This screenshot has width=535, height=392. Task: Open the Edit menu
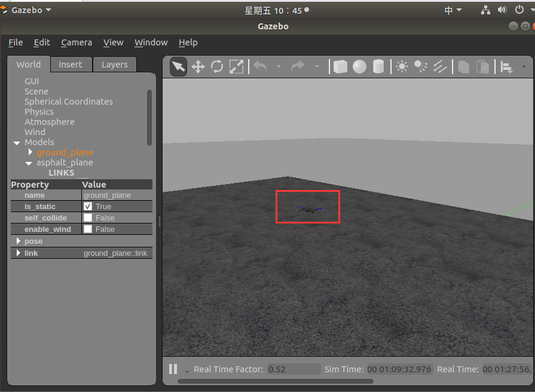click(x=42, y=42)
